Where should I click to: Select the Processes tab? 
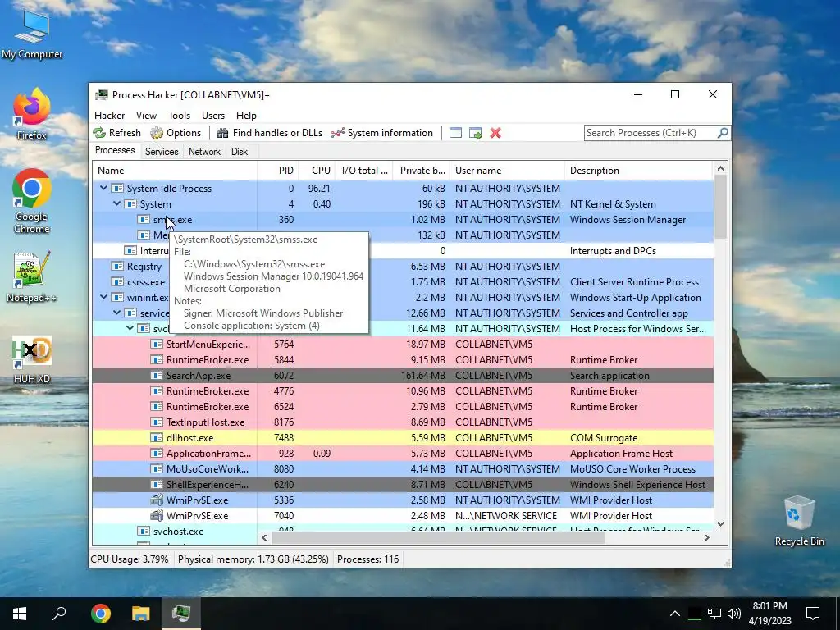pos(115,151)
